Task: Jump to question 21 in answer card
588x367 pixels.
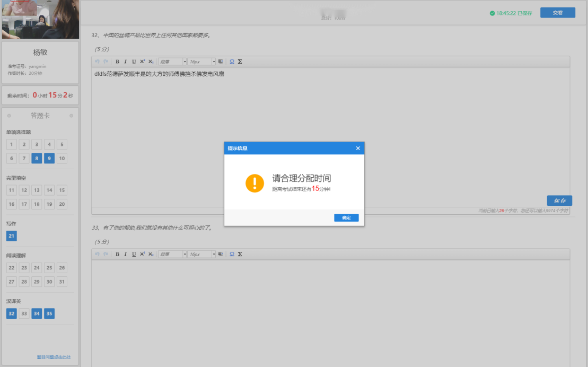Action: pos(11,236)
